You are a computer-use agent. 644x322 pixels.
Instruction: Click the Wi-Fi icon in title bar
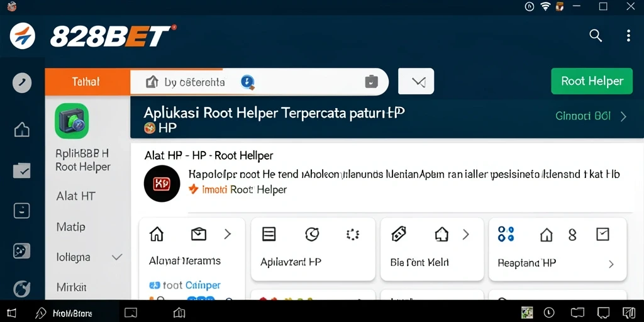pyautogui.click(x=545, y=6)
